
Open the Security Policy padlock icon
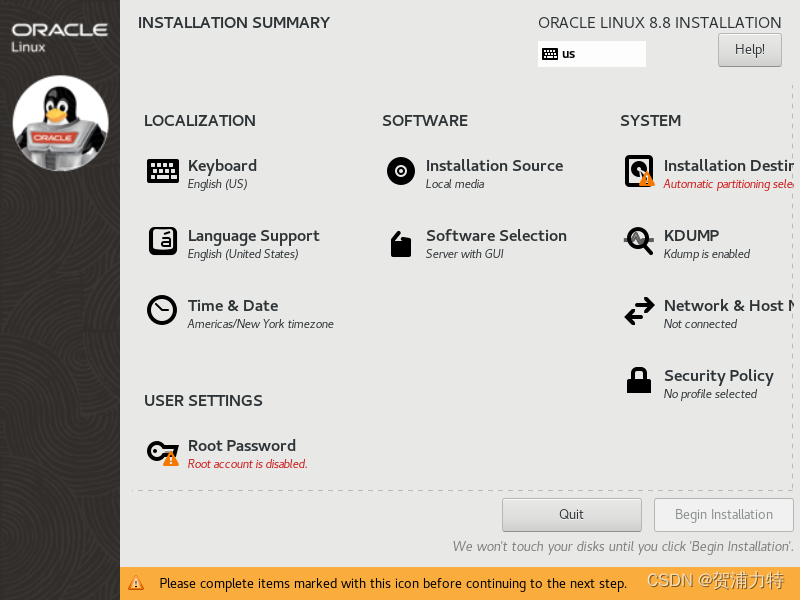click(639, 380)
